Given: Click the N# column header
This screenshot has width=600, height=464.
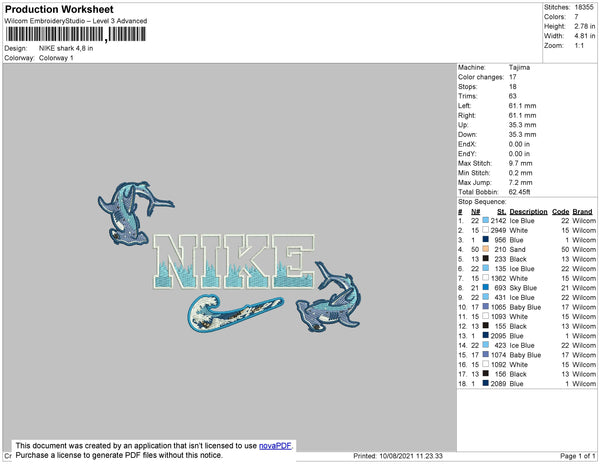Looking at the screenshot, I should (x=475, y=212).
